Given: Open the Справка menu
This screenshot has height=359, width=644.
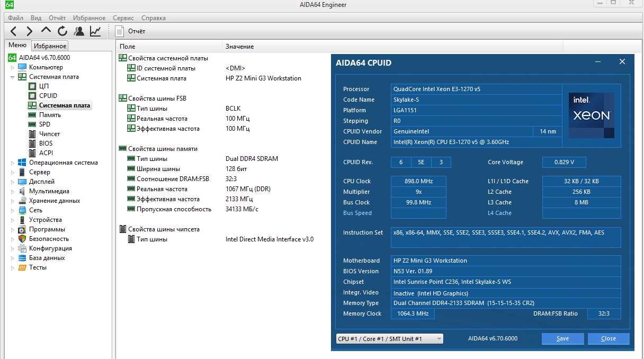Looking at the screenshot, I should point(154,18).
